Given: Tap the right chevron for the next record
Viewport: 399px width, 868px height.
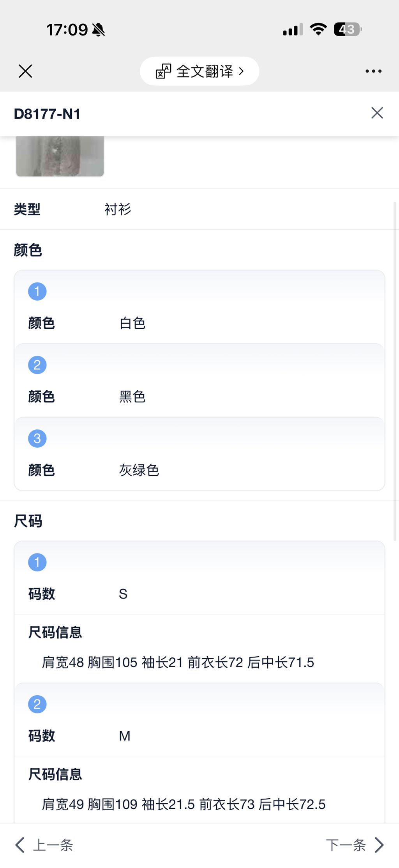Looking at the screenshot, I should [x=379, y=845].
